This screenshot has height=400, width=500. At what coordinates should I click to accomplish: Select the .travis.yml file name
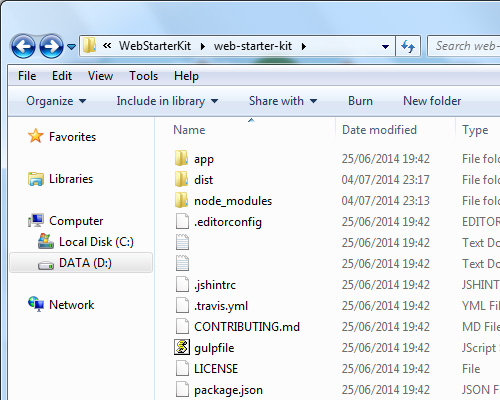221,306
